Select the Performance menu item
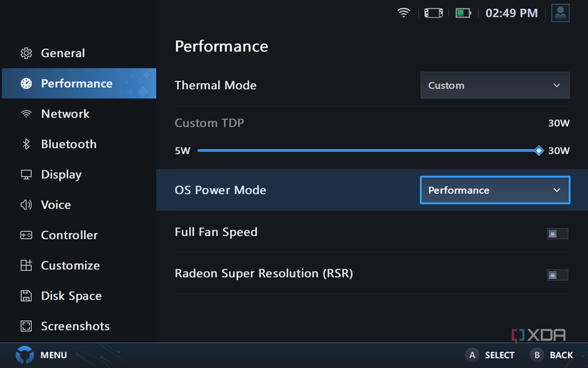The image size is (588, 368). tap(78, 83)
